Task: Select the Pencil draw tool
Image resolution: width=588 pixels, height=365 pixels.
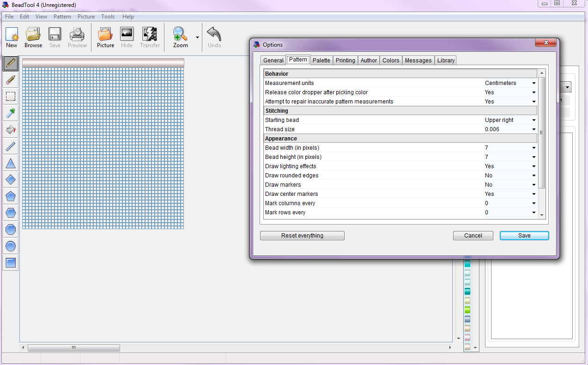Action: coord(10,63)
